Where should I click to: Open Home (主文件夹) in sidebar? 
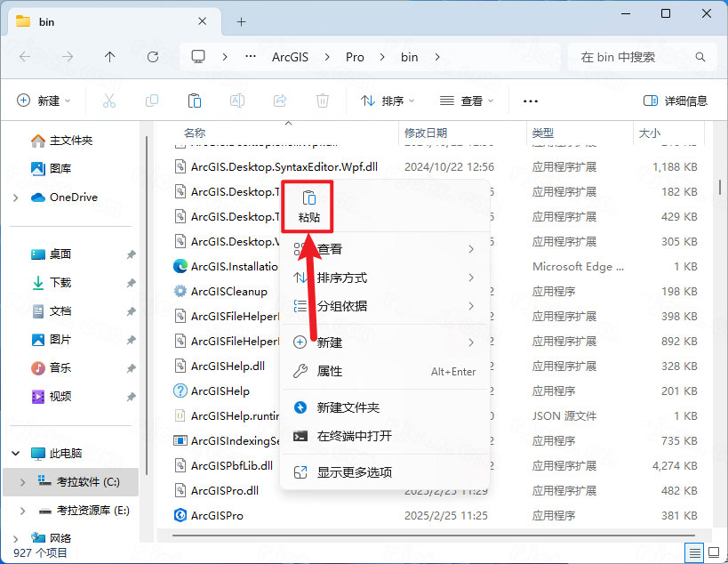point(61,141)
